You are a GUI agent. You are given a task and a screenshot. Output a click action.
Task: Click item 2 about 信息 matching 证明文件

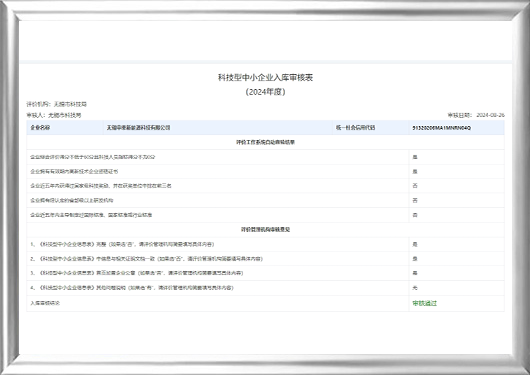pyautogui.click(x=146, y=259)
